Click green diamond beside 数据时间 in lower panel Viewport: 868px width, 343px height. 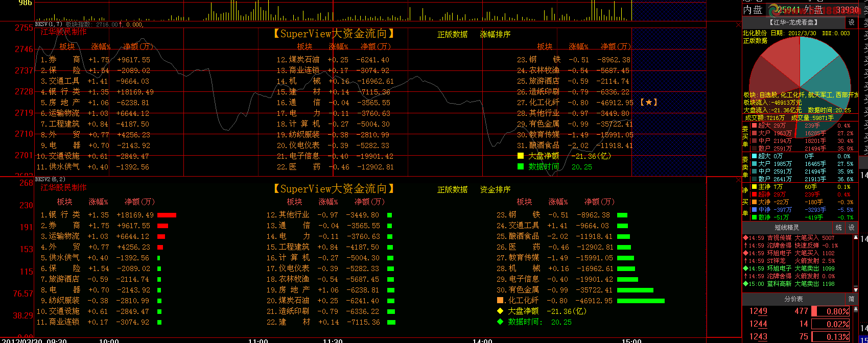pyautogui.click(x=501, y=322)
